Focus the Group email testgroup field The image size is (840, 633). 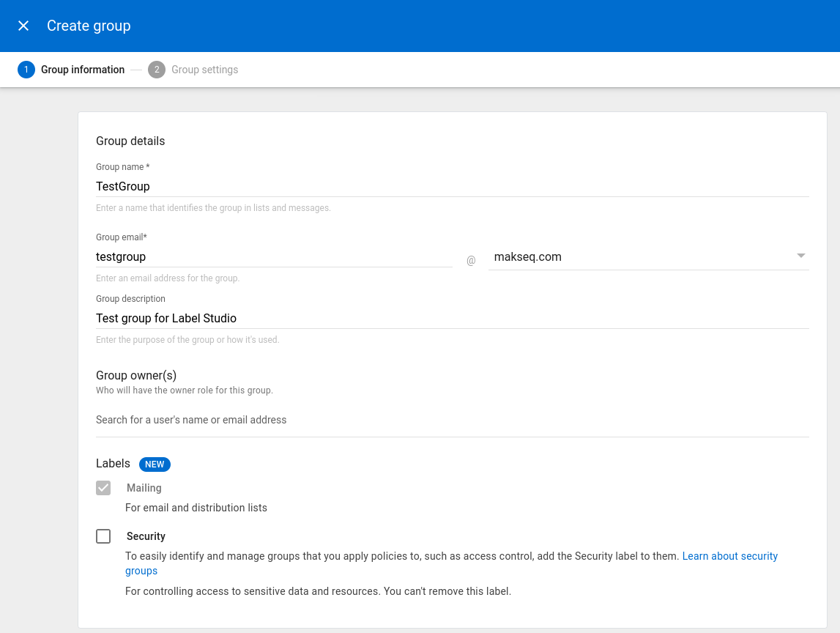(273, 257)
